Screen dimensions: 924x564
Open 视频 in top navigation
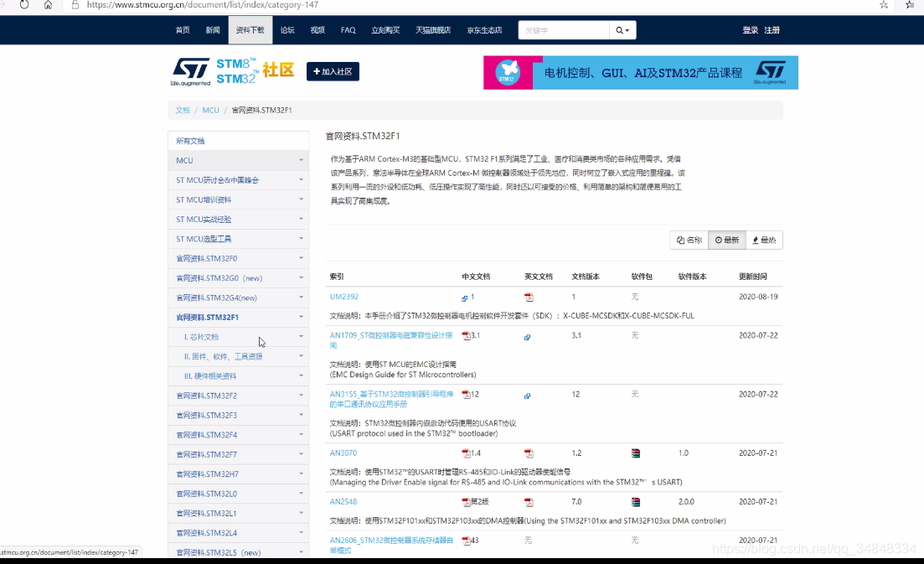[x=317, y=30]
